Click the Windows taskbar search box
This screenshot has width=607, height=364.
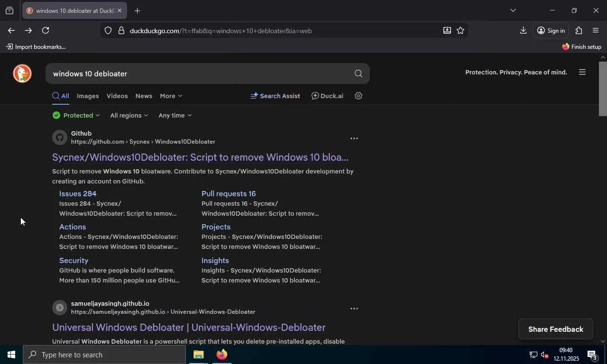pyautogui.click(x=104, y=355)
